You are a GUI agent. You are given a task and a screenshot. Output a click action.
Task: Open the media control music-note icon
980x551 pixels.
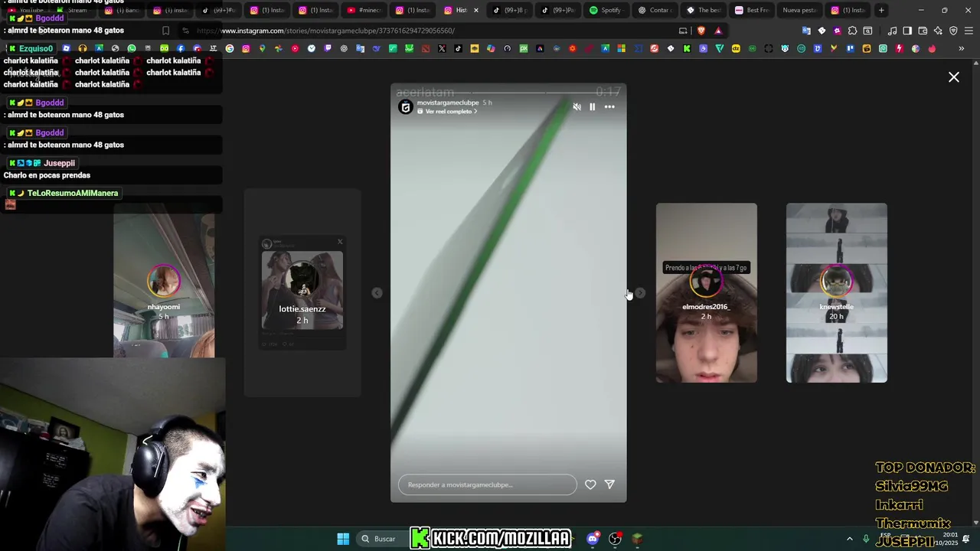click(x=892, y=31)
